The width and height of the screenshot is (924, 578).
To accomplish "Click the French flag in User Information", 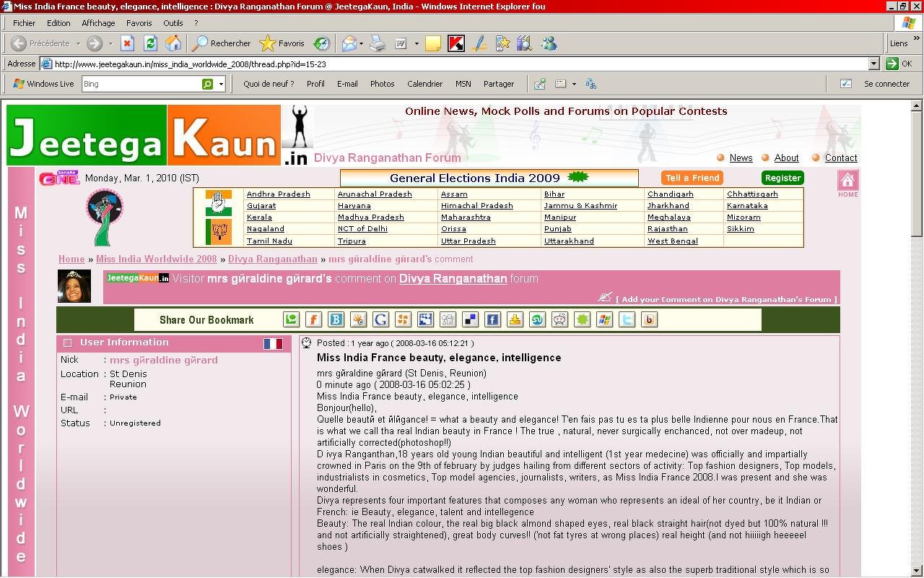I will coord(273,344).
